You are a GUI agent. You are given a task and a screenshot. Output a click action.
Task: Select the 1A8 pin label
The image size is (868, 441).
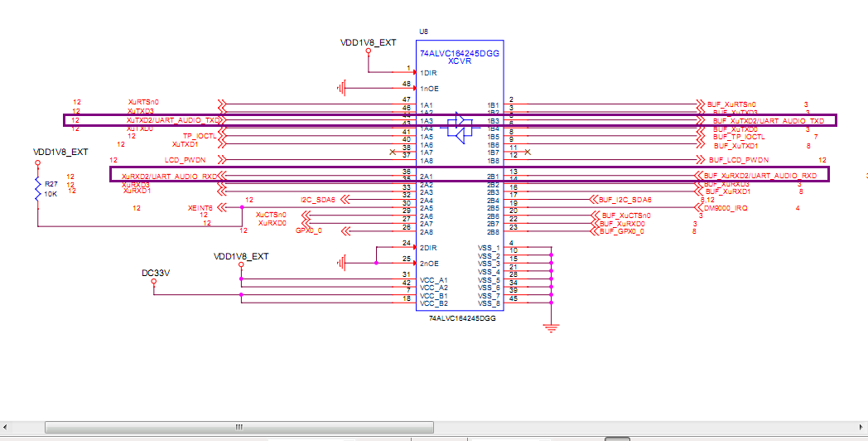(x=427, y=161)
